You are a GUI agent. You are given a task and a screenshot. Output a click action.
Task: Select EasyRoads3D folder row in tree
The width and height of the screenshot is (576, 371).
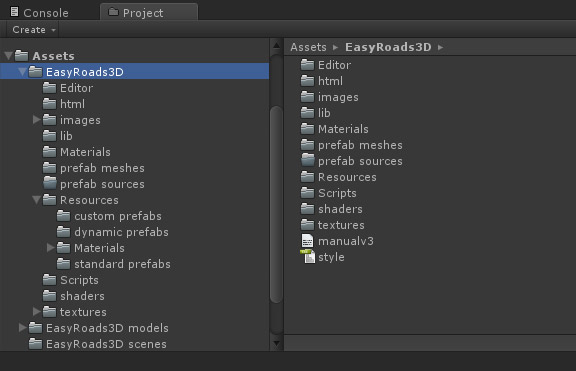(134, 72)
